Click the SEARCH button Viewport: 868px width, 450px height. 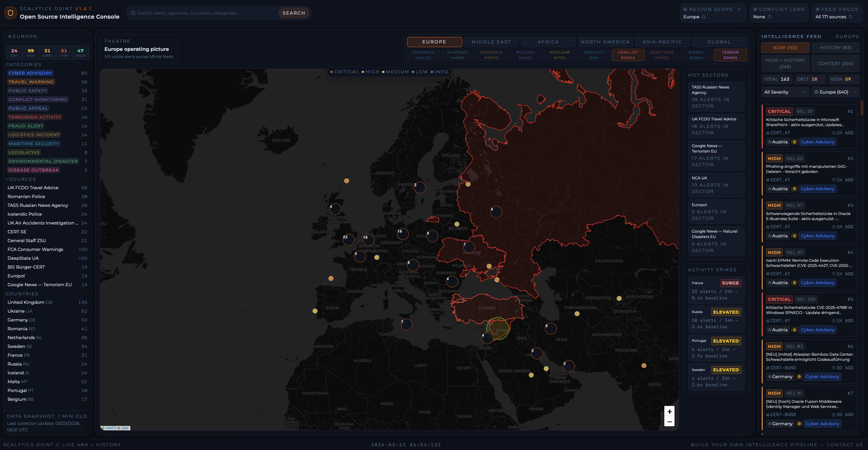[x=294, y=13]
